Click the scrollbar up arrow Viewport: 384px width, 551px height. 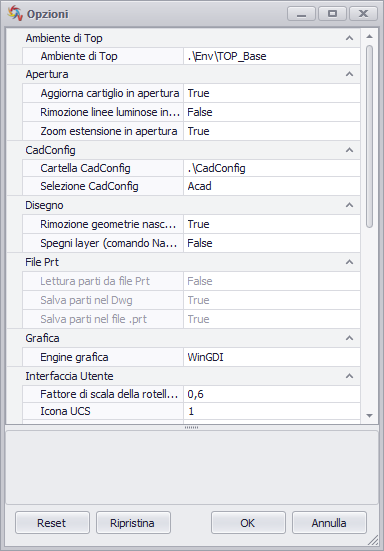[369, 36]
